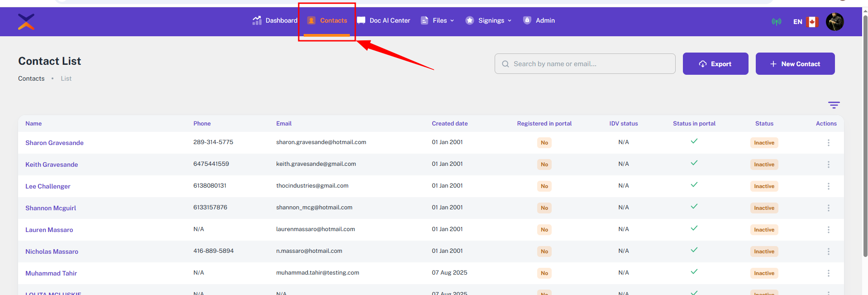Screen dimensions: 868x295
Task: Go to the Dashboard tab
Action: point(275,20)
